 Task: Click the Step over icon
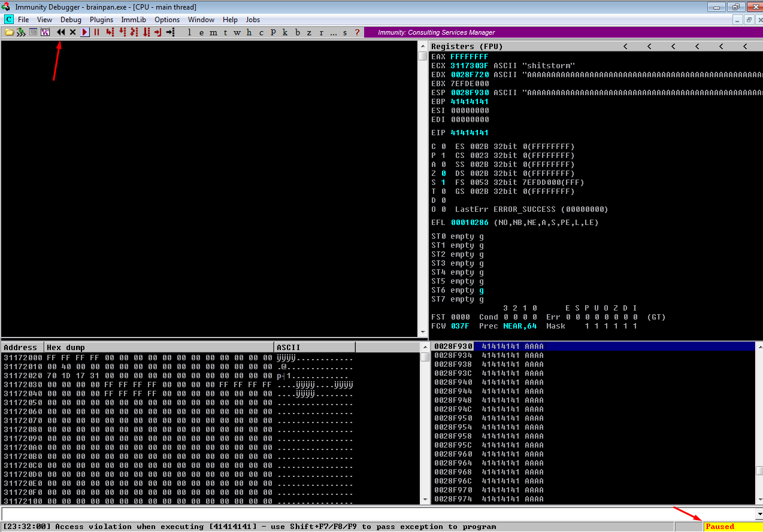pos(122,32)
